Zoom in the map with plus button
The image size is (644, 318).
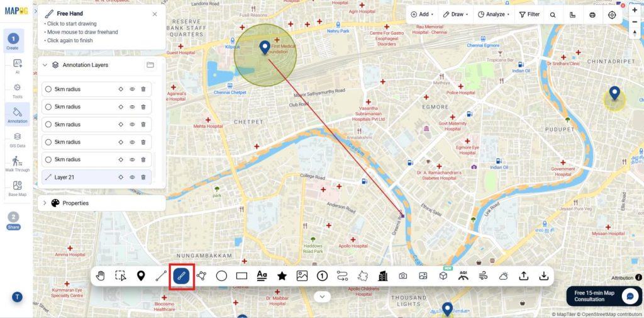tap(635, 10)
